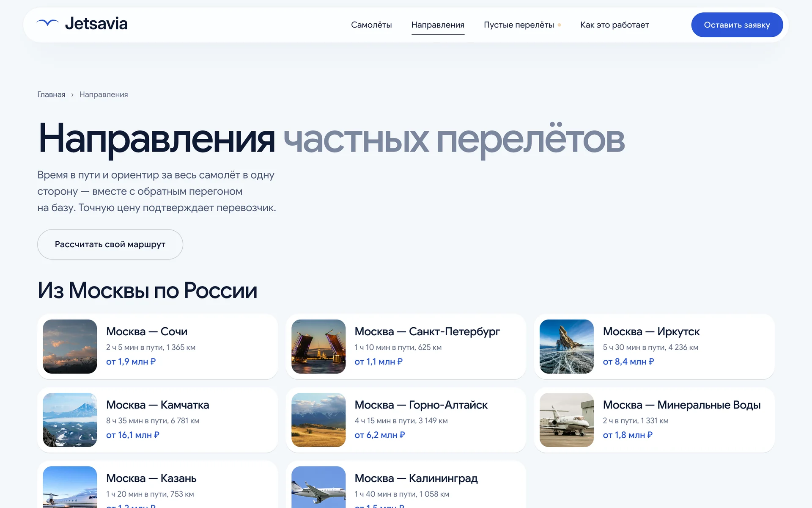
Task: Click text 8 ч 35 мин в пути, 6 781 км
Action: (x=153, y=420)
